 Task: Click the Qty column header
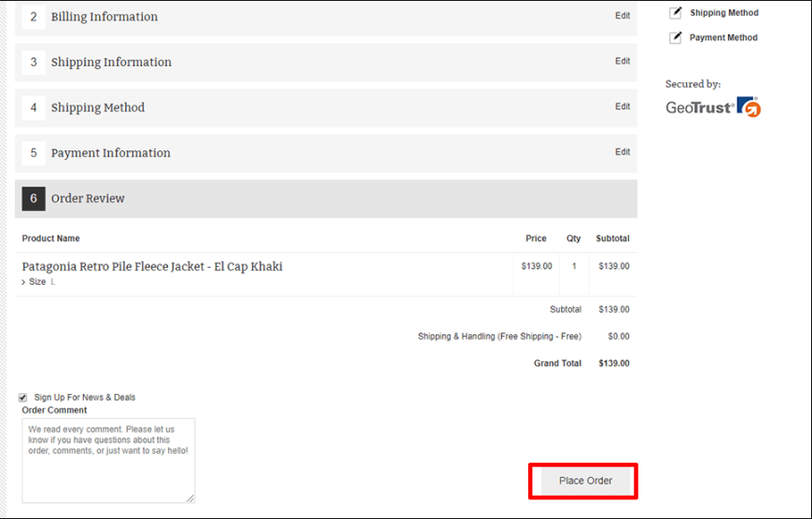(573, 238)
